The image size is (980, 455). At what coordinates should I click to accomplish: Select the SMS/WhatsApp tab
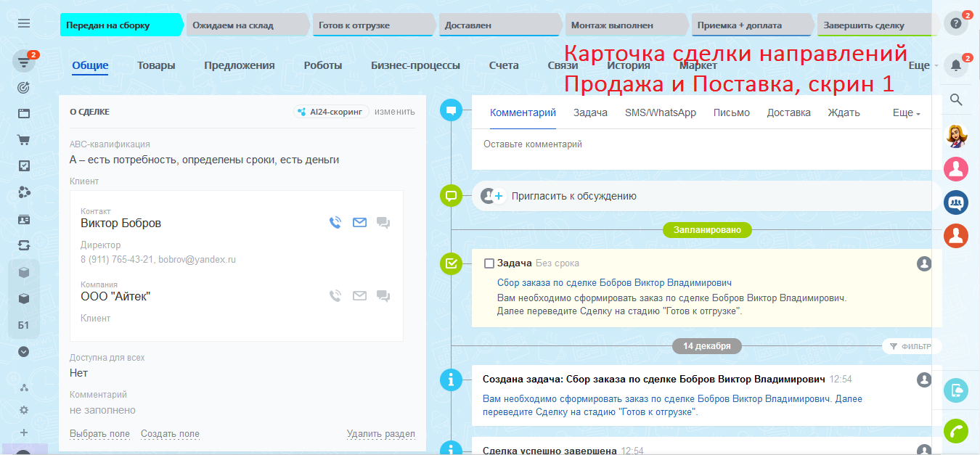[x=660, y=112]
